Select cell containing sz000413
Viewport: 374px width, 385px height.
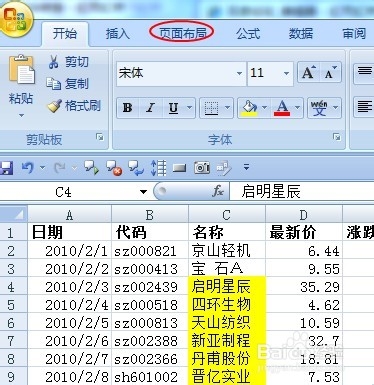(x=150, y=269)
